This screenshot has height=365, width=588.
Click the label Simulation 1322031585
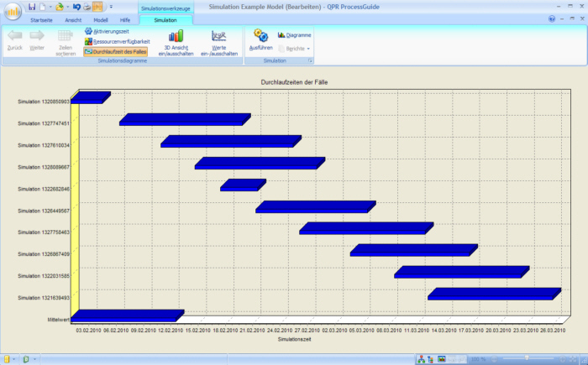44,276
